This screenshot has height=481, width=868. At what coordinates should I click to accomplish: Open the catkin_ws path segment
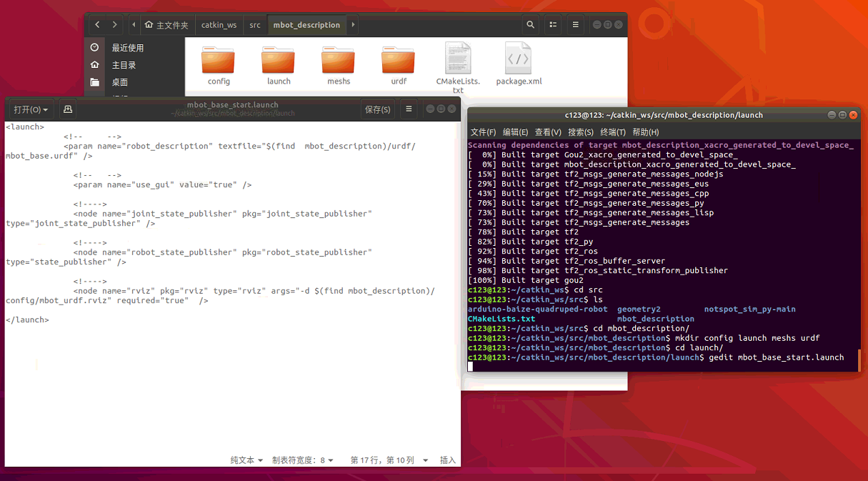click(219, 24)
